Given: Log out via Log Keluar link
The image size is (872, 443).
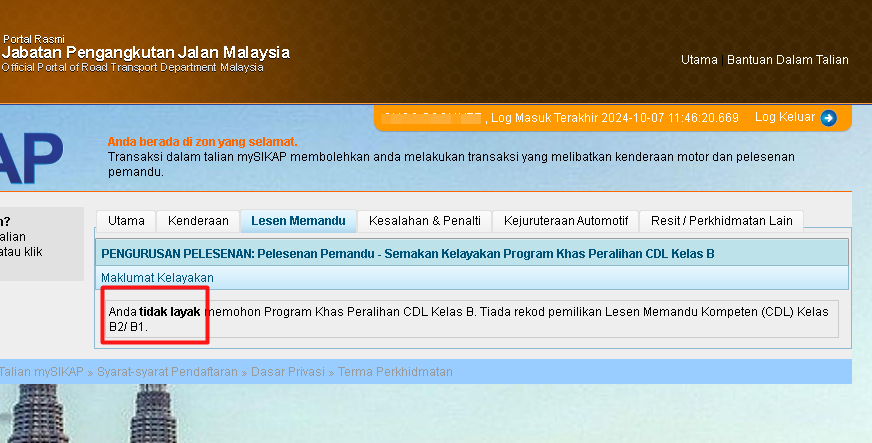Looking at the screenshot, I should coord(785,117).
